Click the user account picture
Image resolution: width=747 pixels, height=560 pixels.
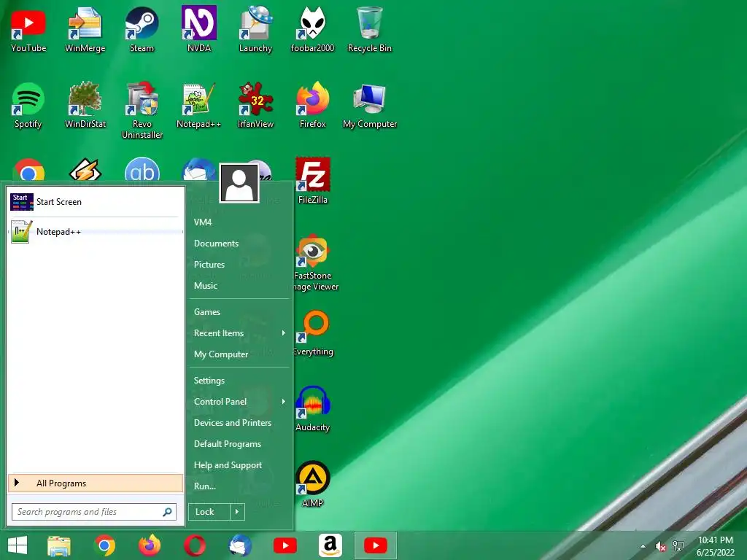(x=239, y=183)
